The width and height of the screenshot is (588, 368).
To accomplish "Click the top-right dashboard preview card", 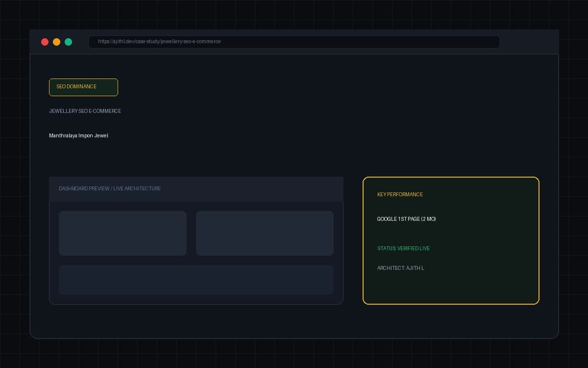I will (x=265, y=233).
